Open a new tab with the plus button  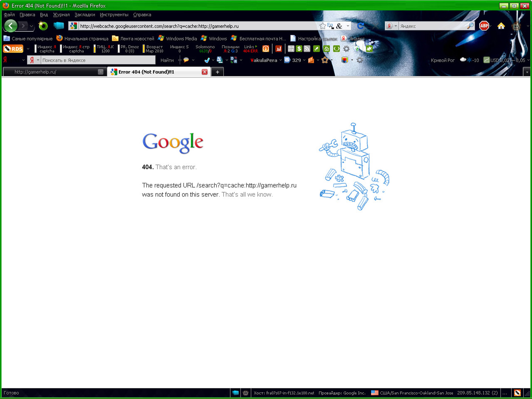point(217,72)
